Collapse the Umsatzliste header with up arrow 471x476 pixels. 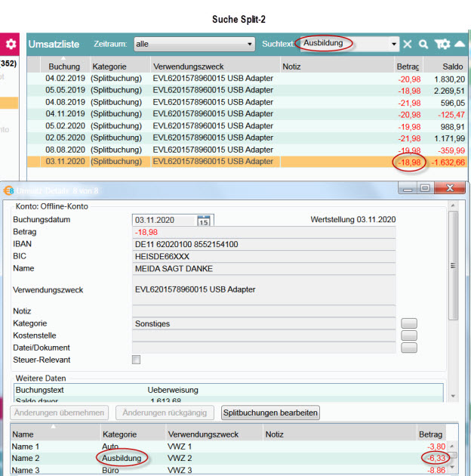[460, 44]
